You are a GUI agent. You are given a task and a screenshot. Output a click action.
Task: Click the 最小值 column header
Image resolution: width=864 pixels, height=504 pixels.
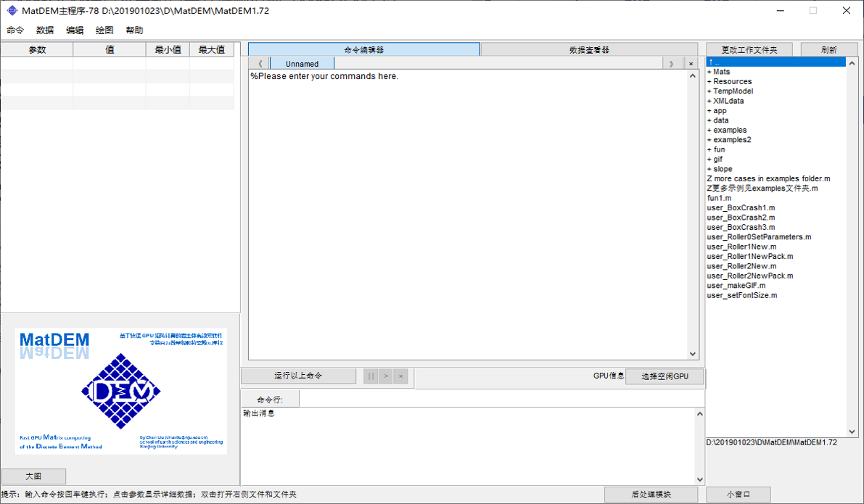[168, 49]
